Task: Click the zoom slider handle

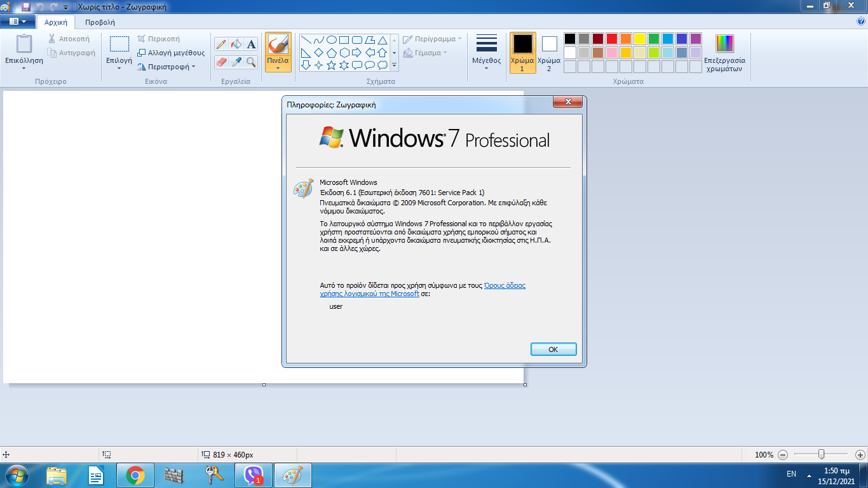Action: click(822, 454)
